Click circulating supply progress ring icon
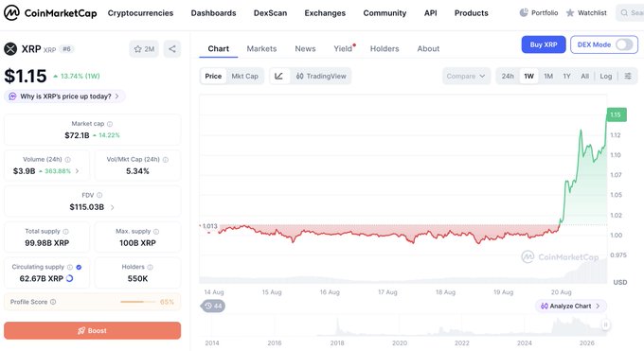 click(x=69, y=278)
